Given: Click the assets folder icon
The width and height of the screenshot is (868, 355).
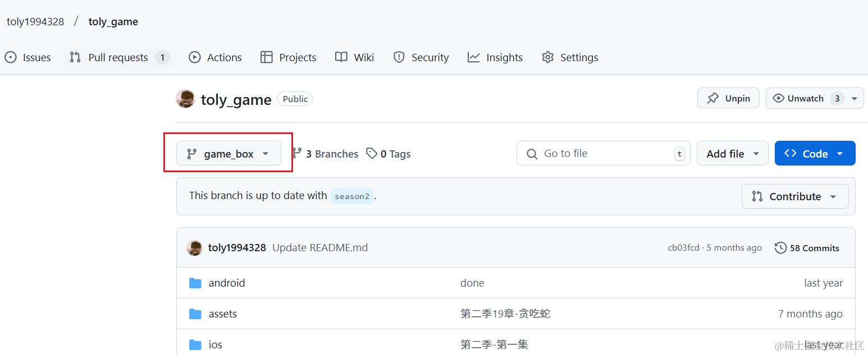Looking at the screenshot, I should click(195, 314).
